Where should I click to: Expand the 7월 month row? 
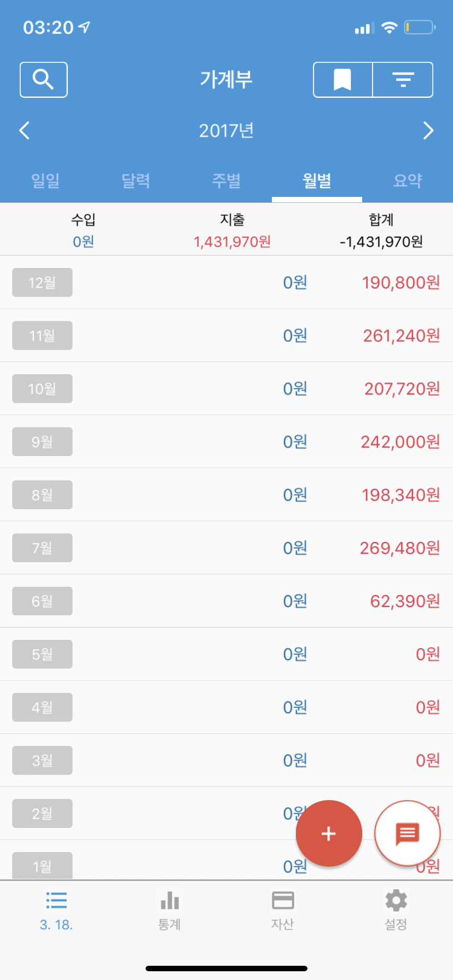tap(42, 548)
